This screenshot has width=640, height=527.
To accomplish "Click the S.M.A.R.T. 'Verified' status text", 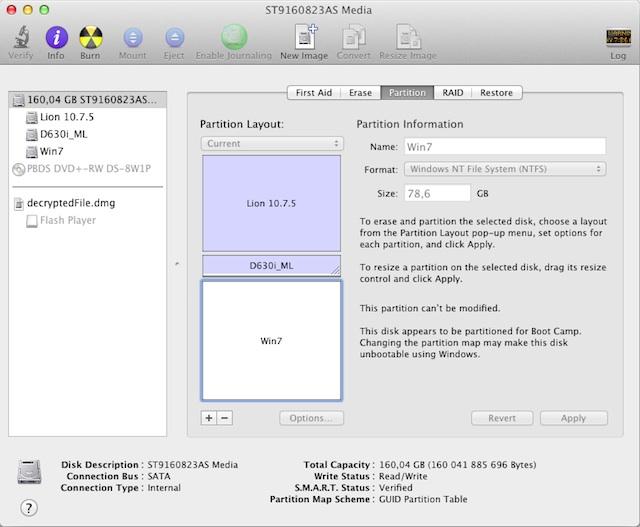I will 396,487.
